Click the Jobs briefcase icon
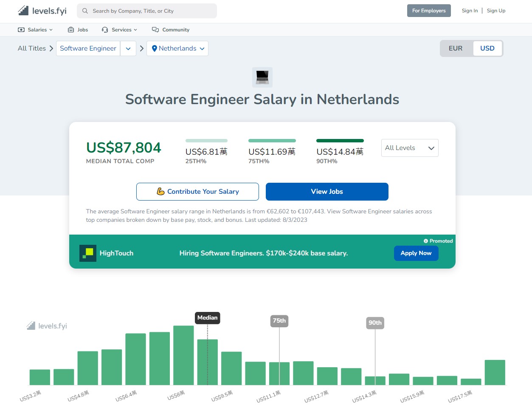 pos(71,30)
